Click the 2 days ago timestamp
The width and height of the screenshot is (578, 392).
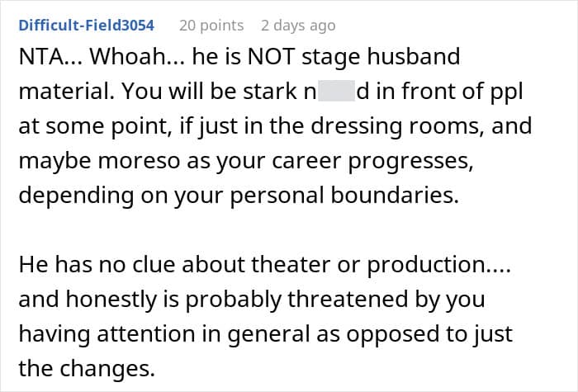point(297,26)
